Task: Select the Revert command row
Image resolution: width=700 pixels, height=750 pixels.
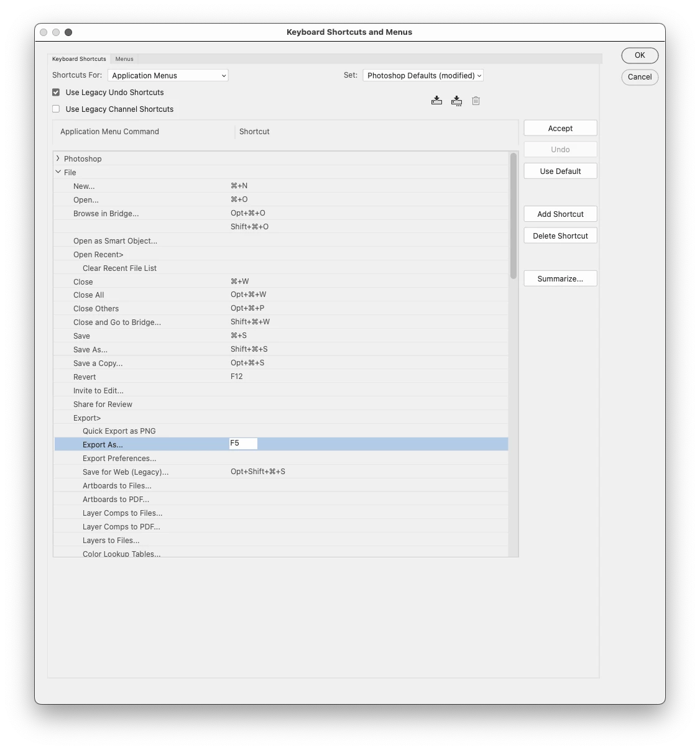Action: (x=281, y=377)
